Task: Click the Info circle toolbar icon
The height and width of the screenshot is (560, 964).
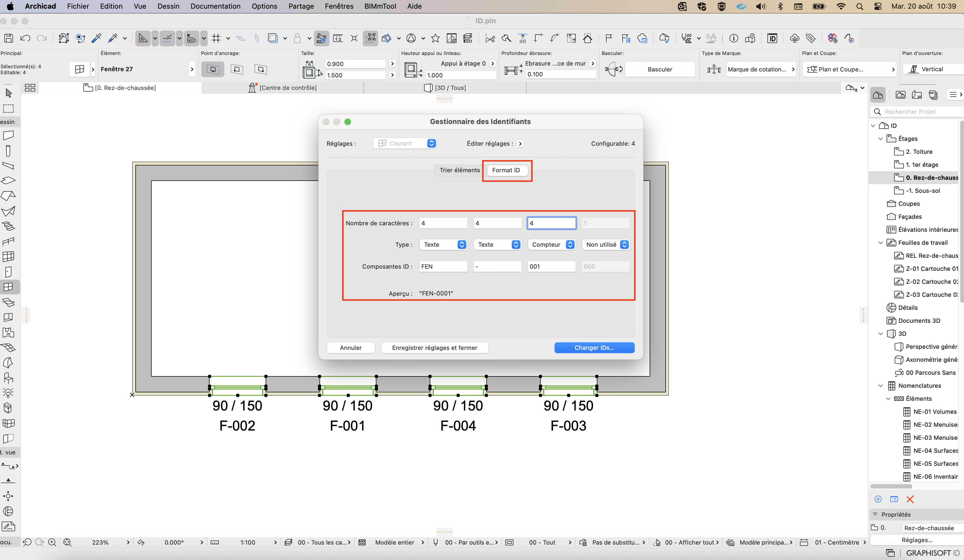Action: 733,38
